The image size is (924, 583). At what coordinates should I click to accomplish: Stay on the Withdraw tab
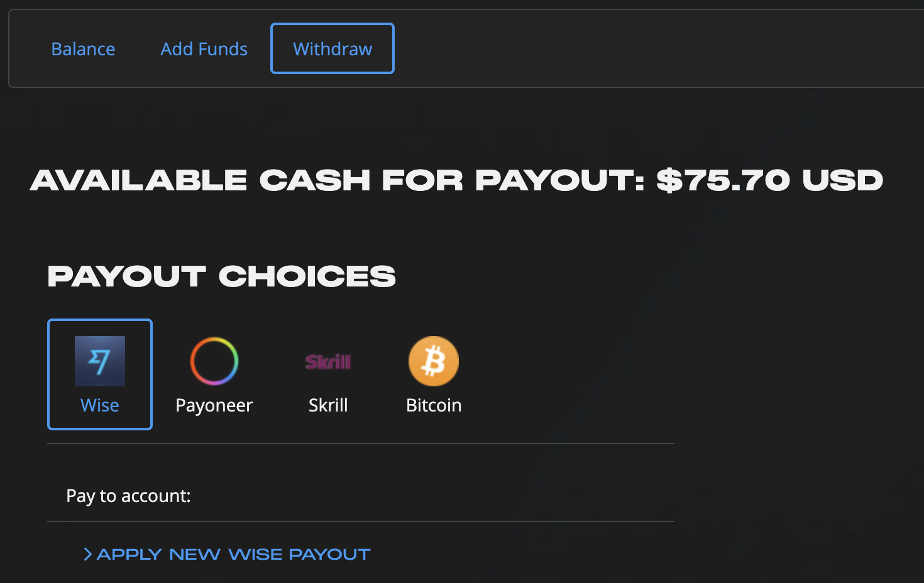(x=332, y=48)
